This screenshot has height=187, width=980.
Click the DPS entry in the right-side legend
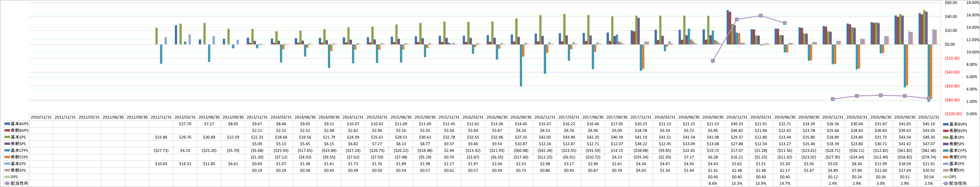[950, 177]
